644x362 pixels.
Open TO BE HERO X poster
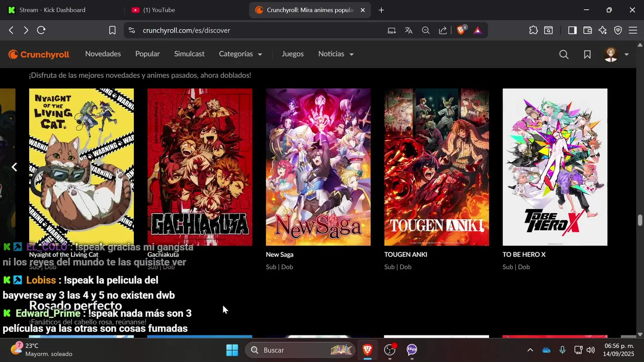555,167
